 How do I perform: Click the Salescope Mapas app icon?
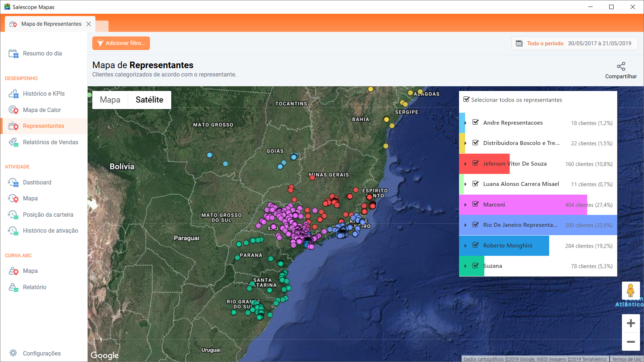click(x=7, y=7)
